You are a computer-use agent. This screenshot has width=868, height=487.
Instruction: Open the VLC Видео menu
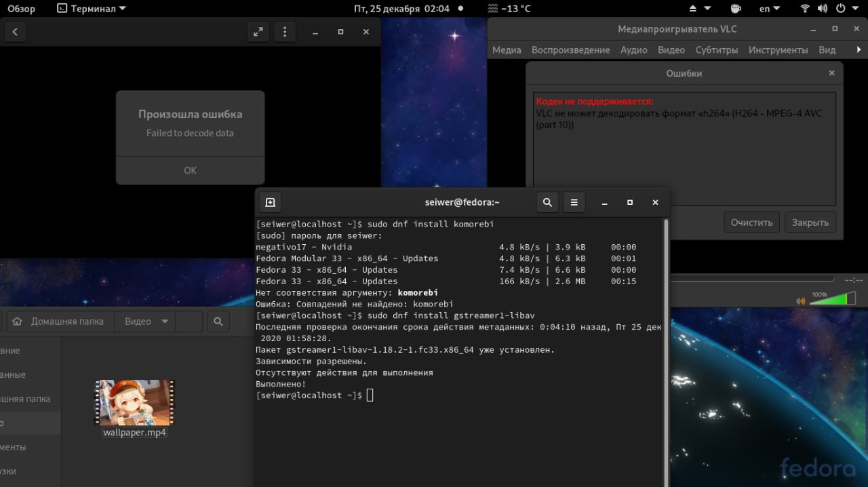click(x=671, y=50)
